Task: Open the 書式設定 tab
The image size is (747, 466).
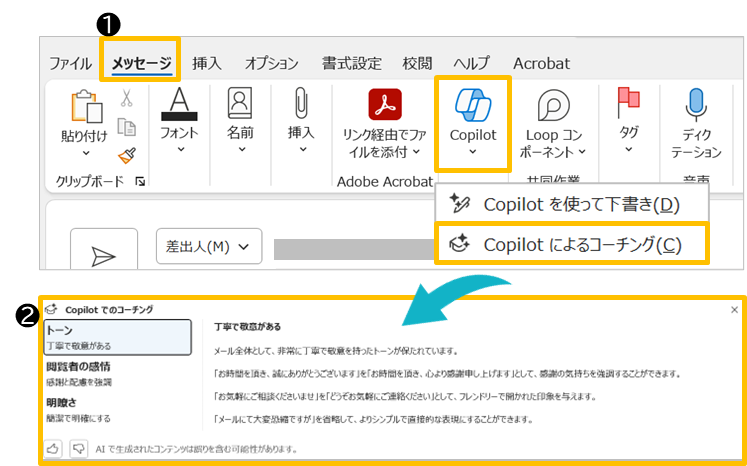Action: coord(352,63)
